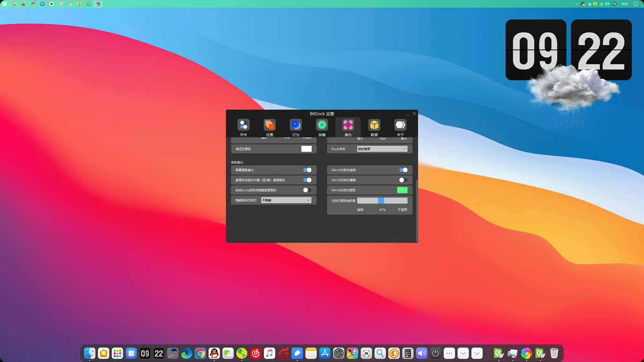This screenshot has height=362, width=644.
Task: Click the 22 minute clock icon in dock
Action: pyautogui.click(x=159, y=353)
